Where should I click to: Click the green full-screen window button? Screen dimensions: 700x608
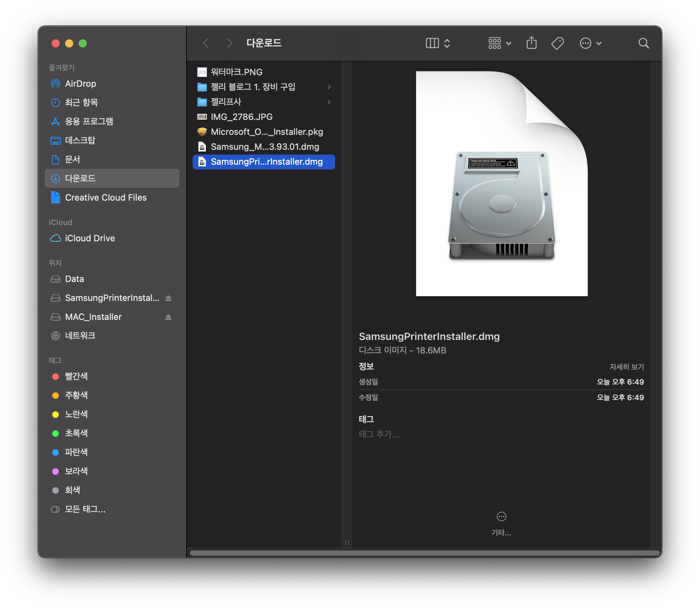point(82,43)
